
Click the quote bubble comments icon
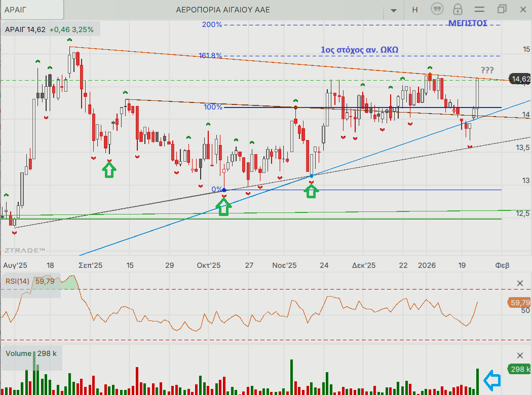coord(437,9)
